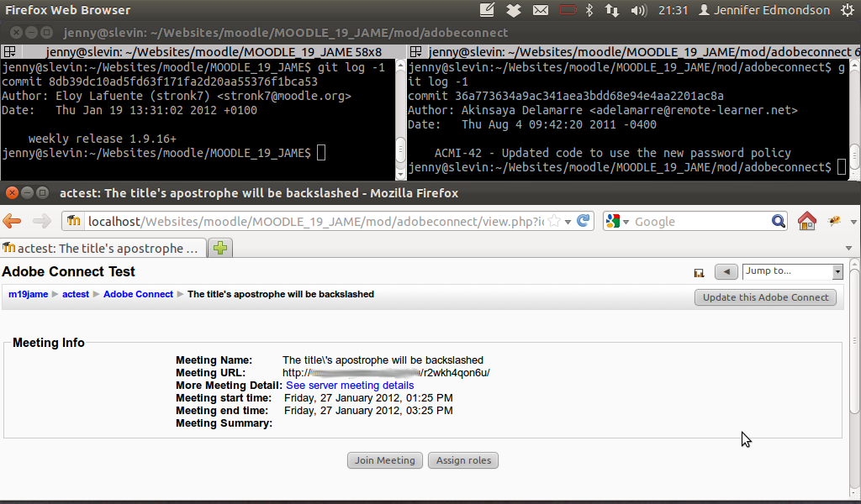
Task: Open the Bluetooth indicator menu
Action: [x=589, y=10]
